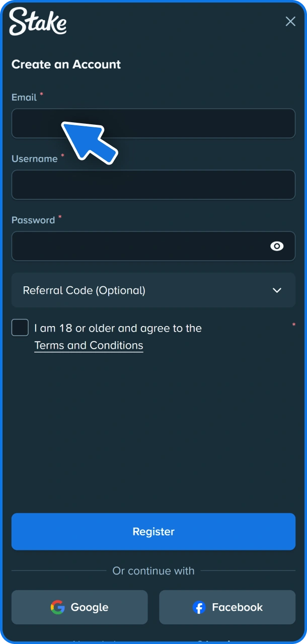Image resolution: width=307 pixels, height=644 pixels.
Task: Click the "I am 18 or older" text
Action: [x=118, y=329]
